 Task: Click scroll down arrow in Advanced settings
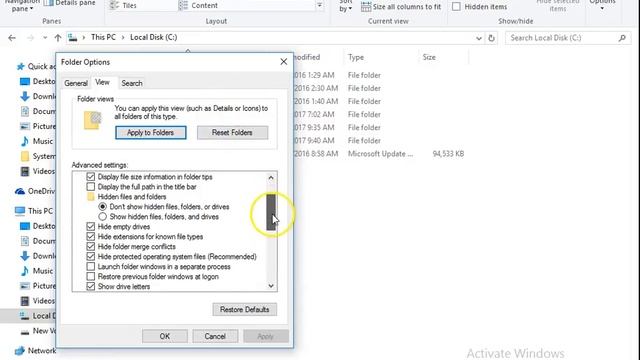[x=271, y=286]
